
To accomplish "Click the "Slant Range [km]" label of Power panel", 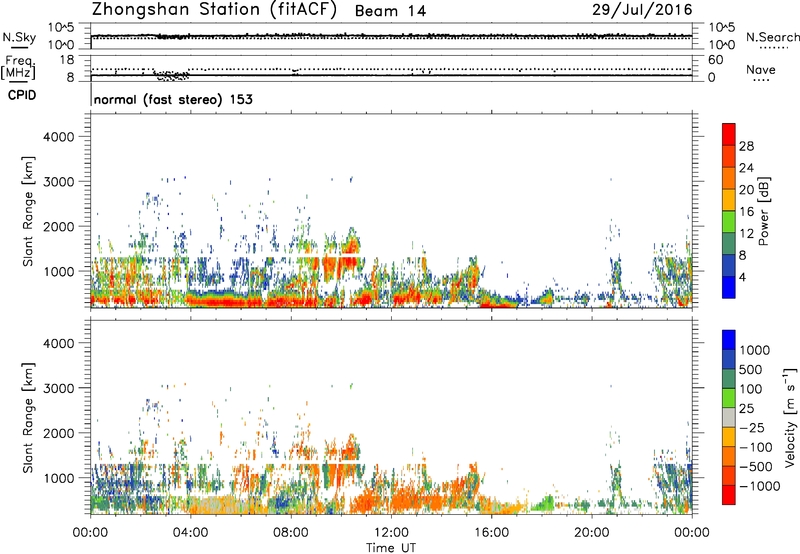I will (28, 211).
